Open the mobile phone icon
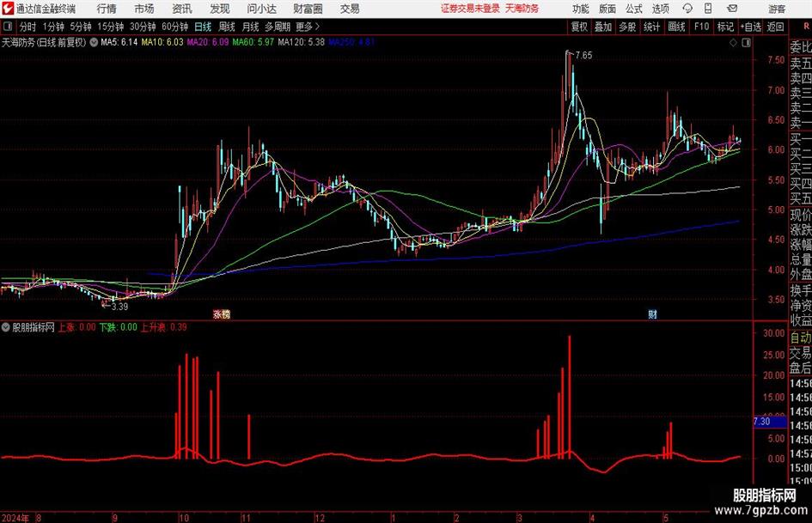 coord(708,9)
